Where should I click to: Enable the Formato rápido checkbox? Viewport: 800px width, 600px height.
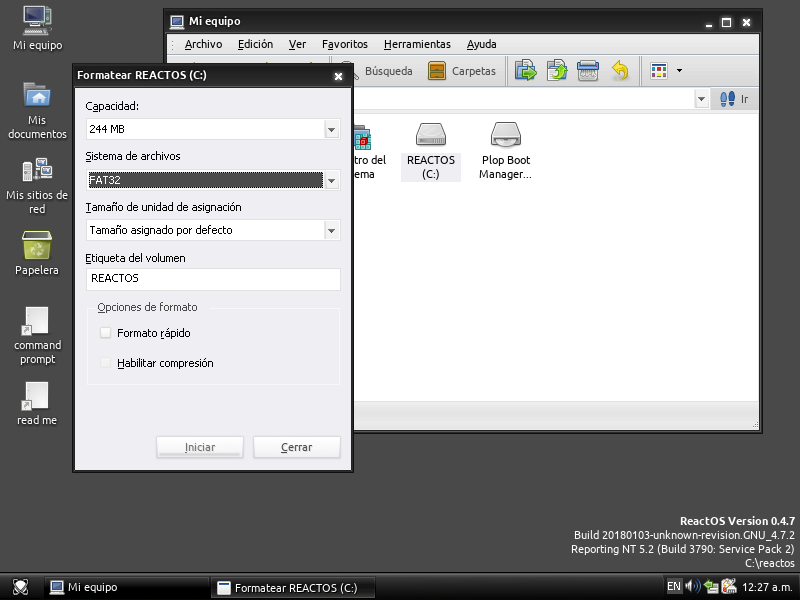pos(105,333)
